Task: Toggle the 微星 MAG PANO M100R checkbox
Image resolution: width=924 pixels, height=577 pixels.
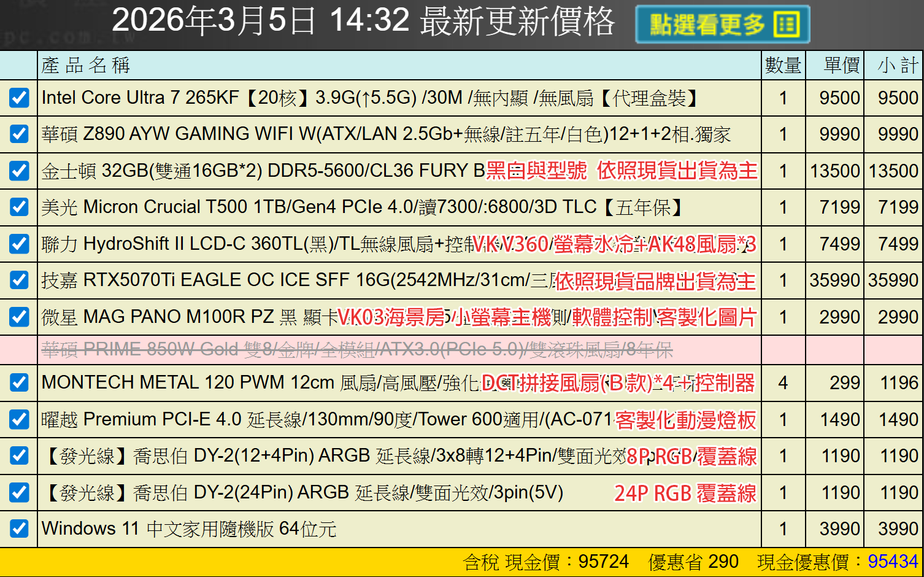Action: point(19,317)
